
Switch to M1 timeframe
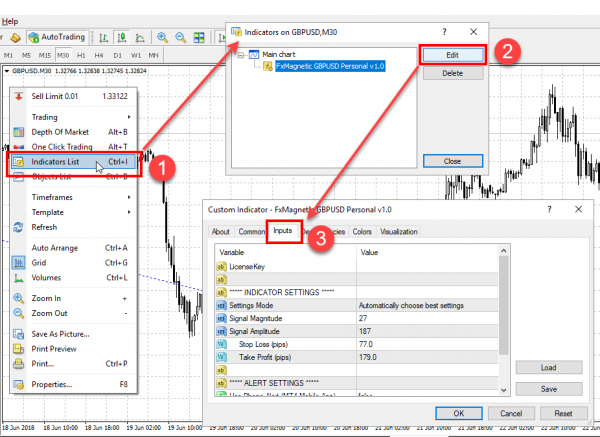(8, 55)
